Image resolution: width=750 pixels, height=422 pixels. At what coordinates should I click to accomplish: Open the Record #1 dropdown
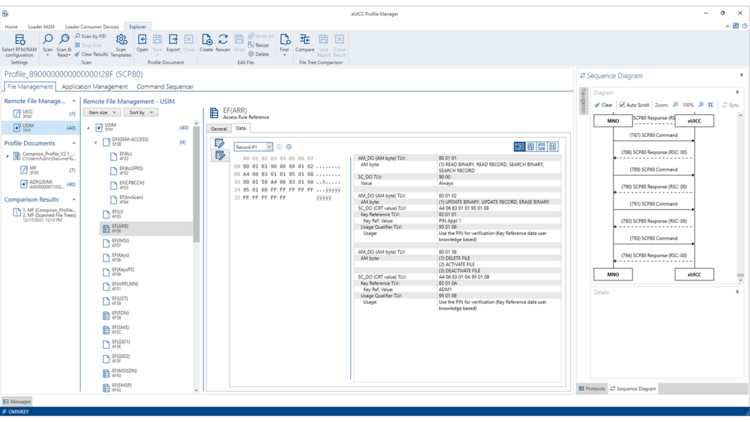(269, 147)
